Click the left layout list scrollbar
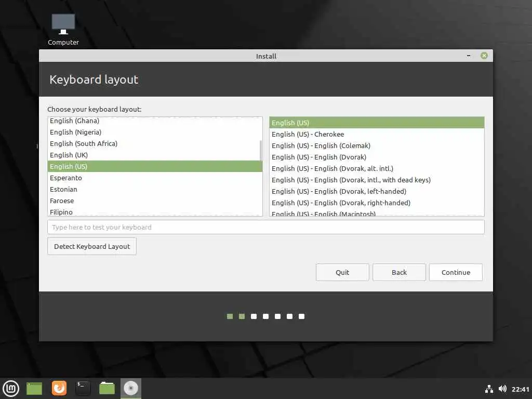 [261, 150]
